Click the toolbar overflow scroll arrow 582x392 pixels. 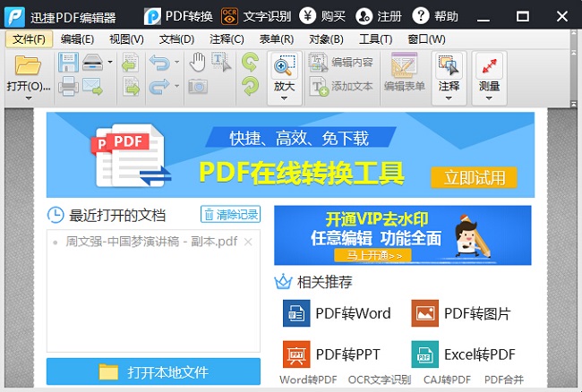(x=574, y=105)
